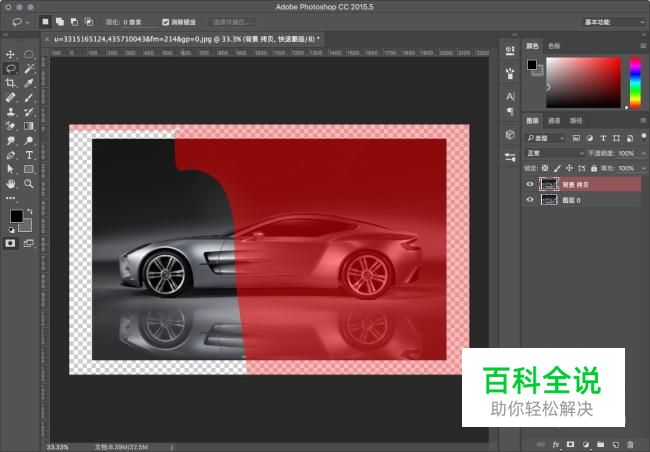The height and width of the screenshot is (452, 650).
Task: Select the Crop tool
Action: point(10,83)
